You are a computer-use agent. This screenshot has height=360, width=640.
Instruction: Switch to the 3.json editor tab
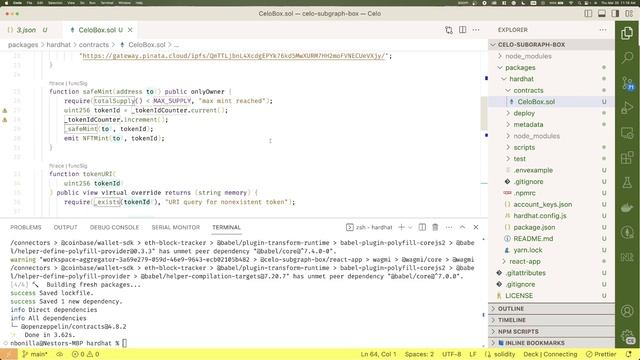[27, 30]
